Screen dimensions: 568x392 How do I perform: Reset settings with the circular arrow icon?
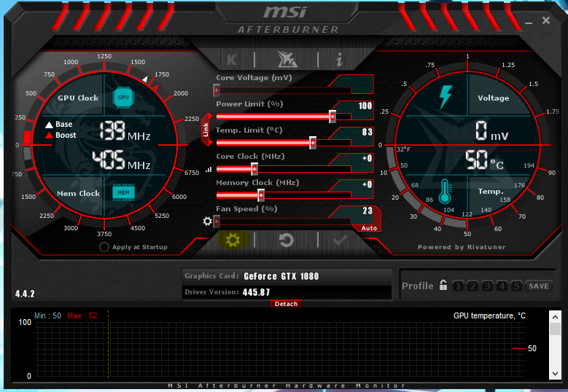coord(286,240)
